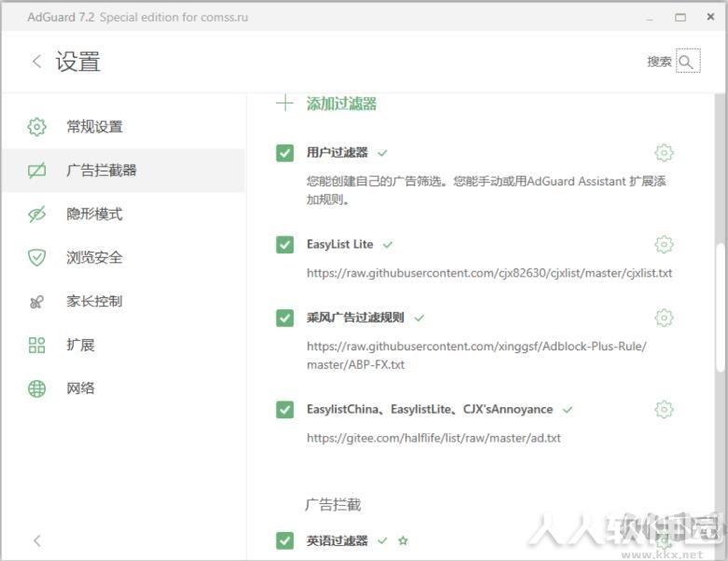Click the 用户过滤器 filter name

337,153
